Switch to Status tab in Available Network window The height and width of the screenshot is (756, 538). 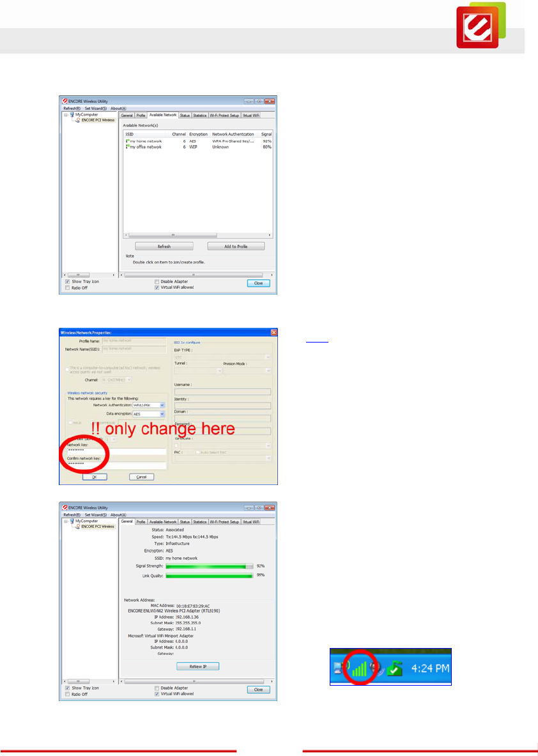pyautogui.click(x=185, y=116)
